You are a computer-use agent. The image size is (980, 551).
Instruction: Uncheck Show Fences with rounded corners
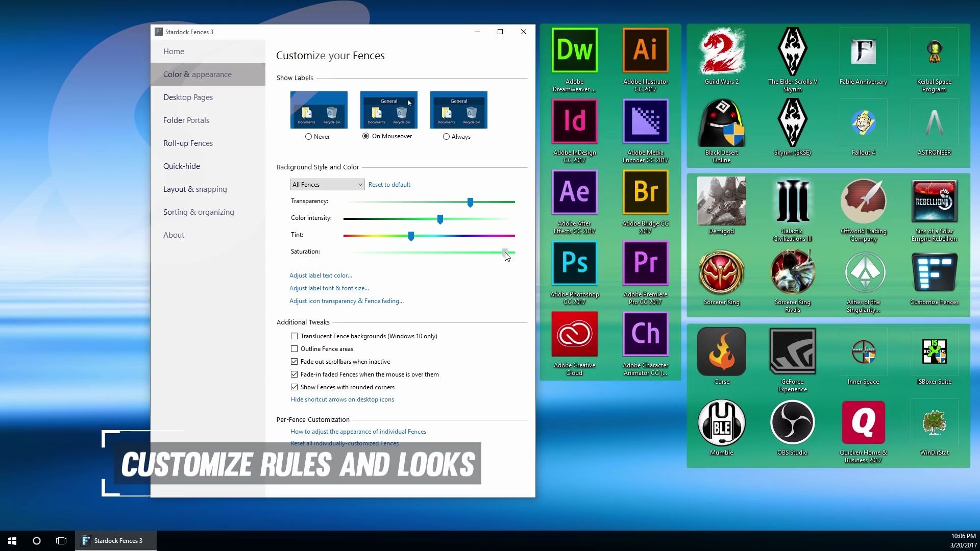(294, 387)
